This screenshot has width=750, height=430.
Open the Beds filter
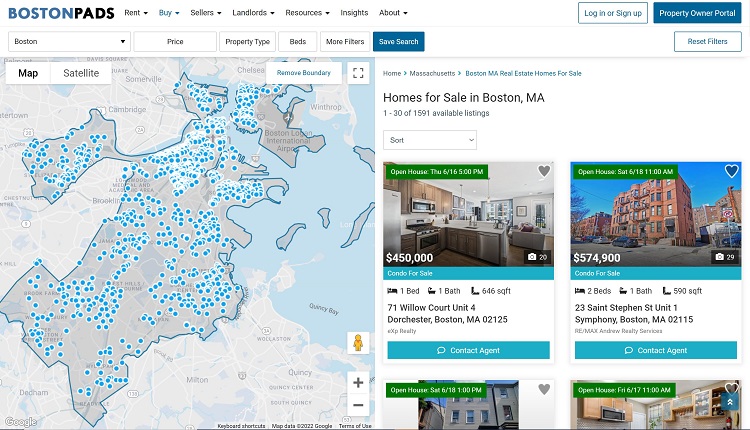(298, 42)
